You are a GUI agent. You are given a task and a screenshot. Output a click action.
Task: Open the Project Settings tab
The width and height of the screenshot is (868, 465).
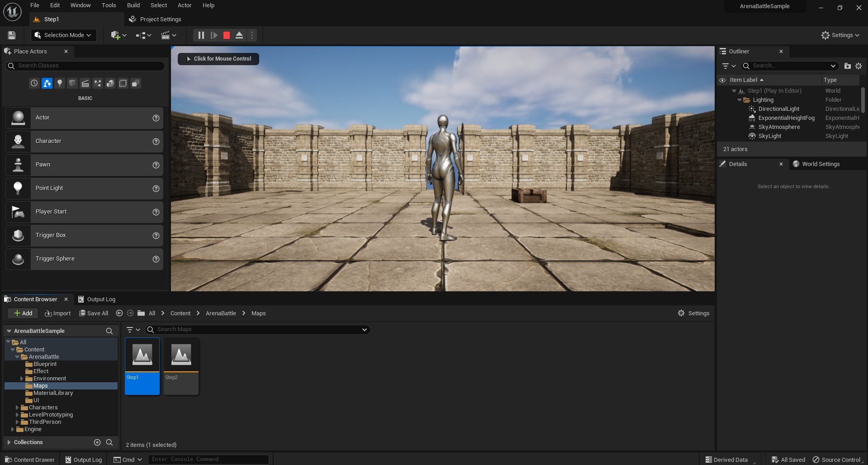pyautogui.click(x=155, y=19)
